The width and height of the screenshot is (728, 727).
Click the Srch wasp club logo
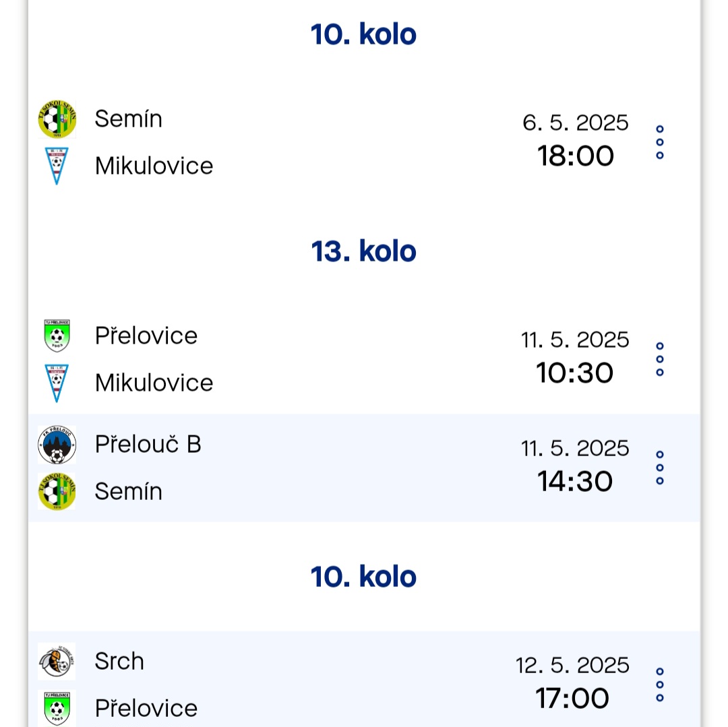click(57, 662)
